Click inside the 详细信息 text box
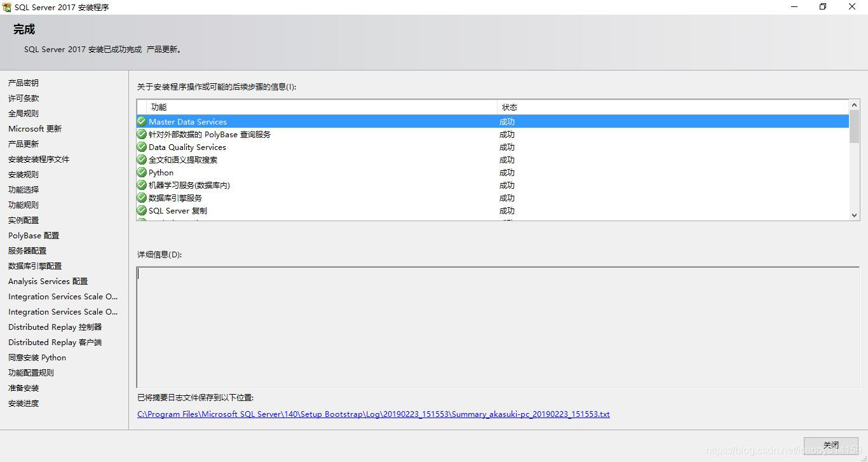The width and height of the screenshot is (868, 462). point(498,327)
